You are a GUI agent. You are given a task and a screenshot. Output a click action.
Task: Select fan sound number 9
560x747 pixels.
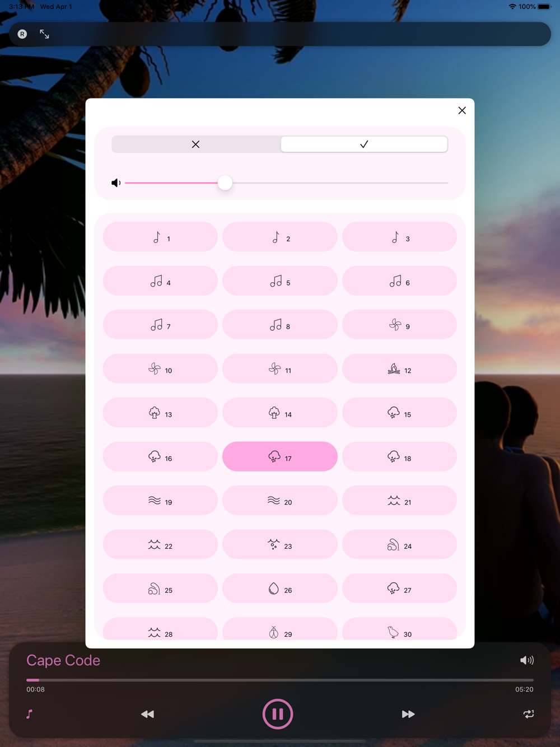(399, 325)
